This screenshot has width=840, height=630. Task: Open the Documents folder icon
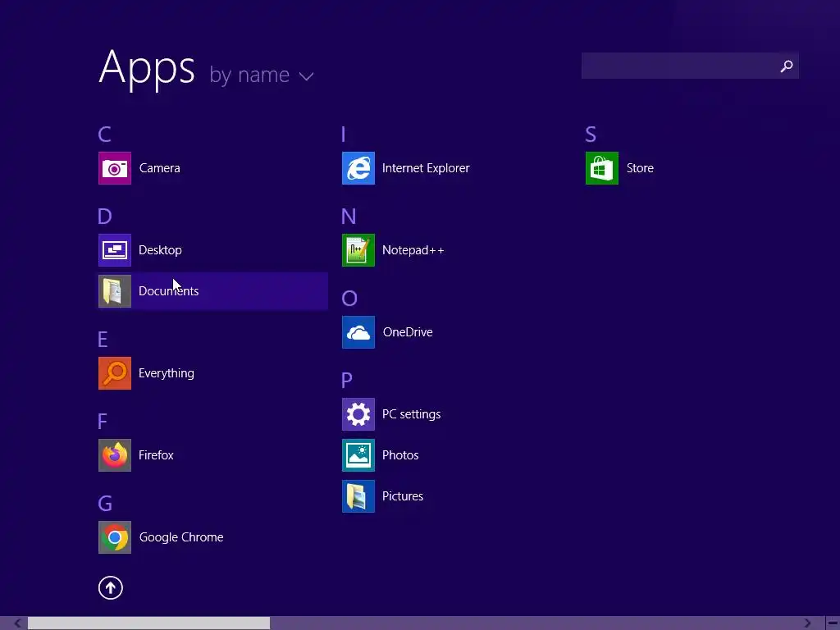pos(115,291)
